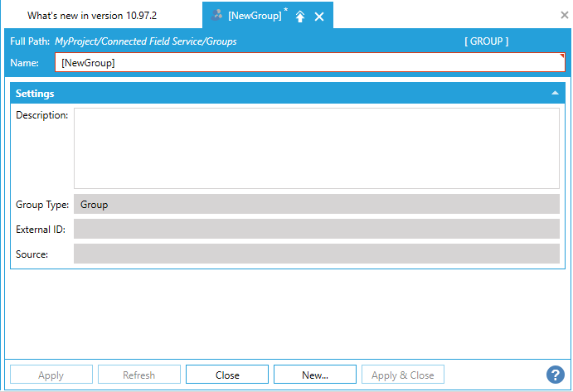Viewport: 573px width, 392px height.
Task: Close the tab panel using the far-right X
Action: click(564, 15)
